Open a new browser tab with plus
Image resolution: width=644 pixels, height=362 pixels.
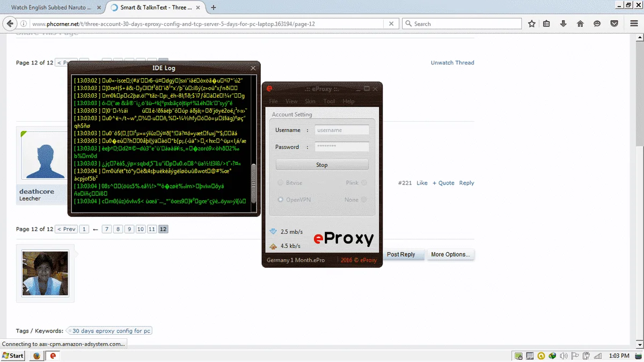[x=214, y=8]
